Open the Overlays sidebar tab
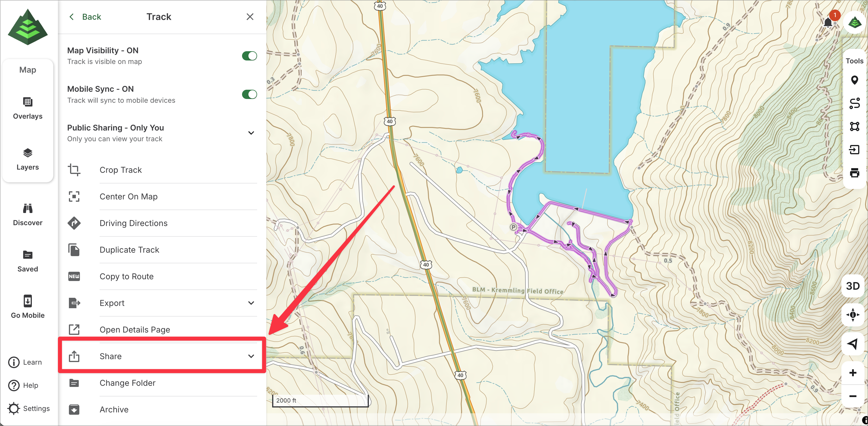The image size is (868, 426). pyautogui.click(x=28, y=108)
